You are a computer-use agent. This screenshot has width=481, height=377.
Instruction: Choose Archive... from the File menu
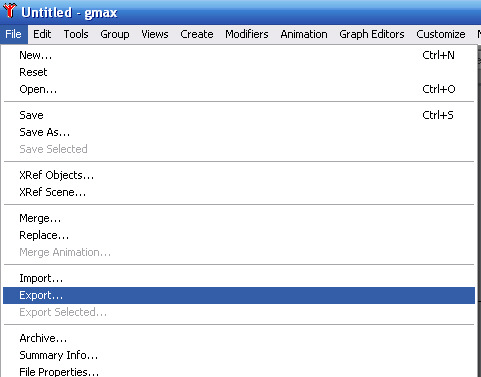pos(239,338)
